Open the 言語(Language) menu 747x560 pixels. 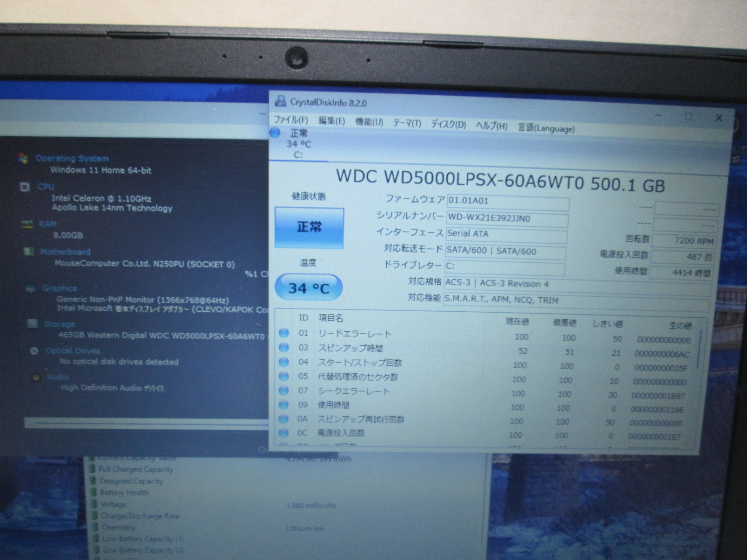[546, 128]
